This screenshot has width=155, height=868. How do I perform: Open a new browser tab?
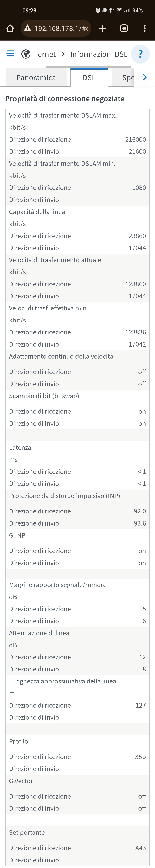(102, 28)
